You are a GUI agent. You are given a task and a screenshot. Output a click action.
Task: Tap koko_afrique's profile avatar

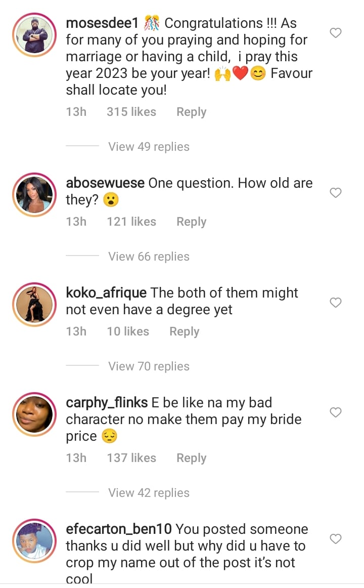point(35,305)
